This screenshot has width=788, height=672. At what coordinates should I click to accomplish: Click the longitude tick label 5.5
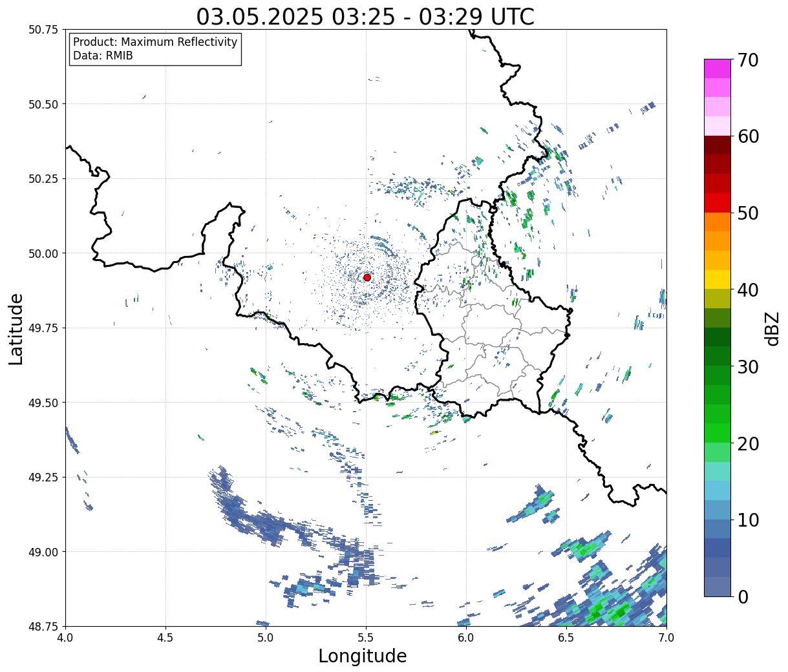pyautogui.click(x=366, y=637)
